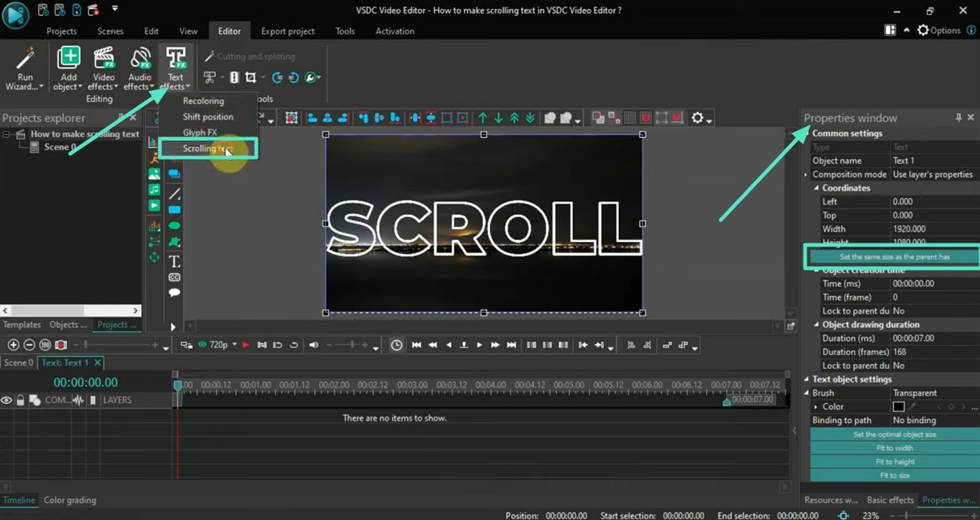Image resolution: width=980 pixels, height=520 pixels.
Task: Click Set the same size as parent
Action: point(894,257)
